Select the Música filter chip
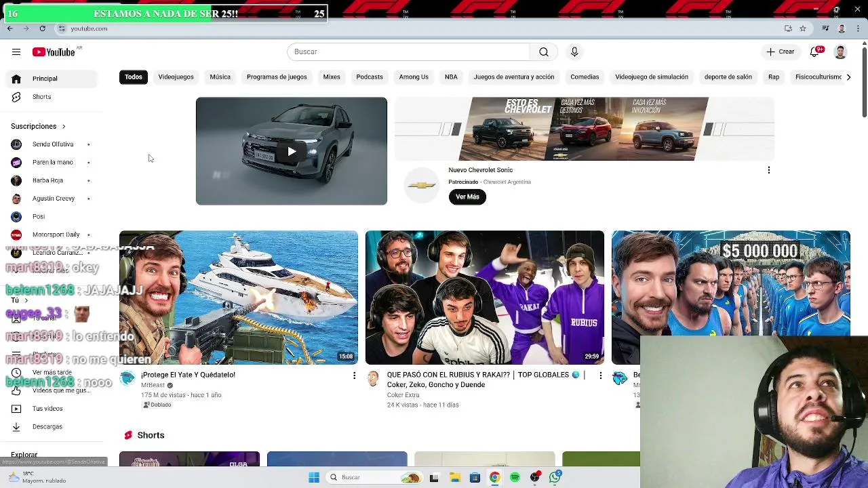This screenshot has height=488, width=868. pos(220,77)
